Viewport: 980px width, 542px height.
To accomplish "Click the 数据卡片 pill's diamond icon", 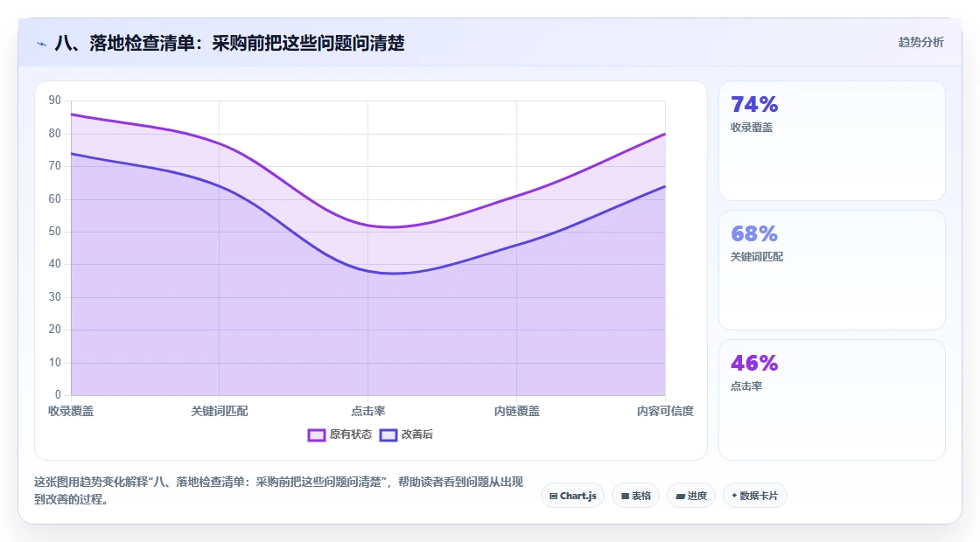I will [734, 496].
